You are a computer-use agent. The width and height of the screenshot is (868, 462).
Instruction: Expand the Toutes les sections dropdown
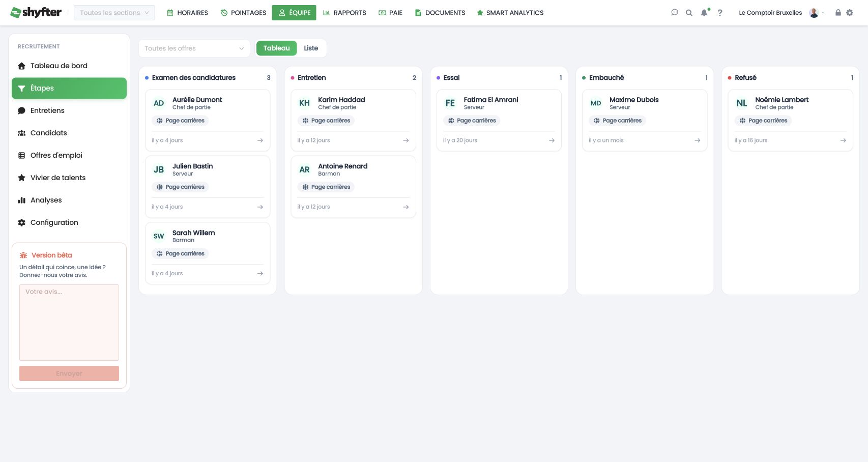pyautogui.click(x=114, y=13)
